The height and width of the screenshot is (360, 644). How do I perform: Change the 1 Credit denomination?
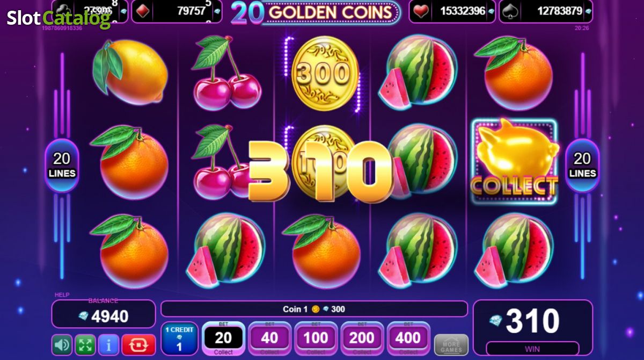(179, 339)
